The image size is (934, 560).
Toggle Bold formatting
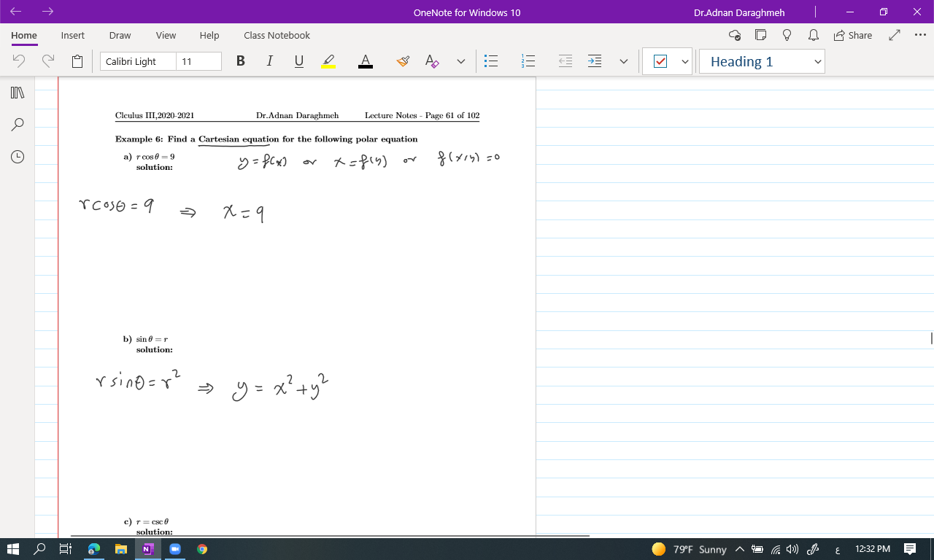(x=240, y=61)
